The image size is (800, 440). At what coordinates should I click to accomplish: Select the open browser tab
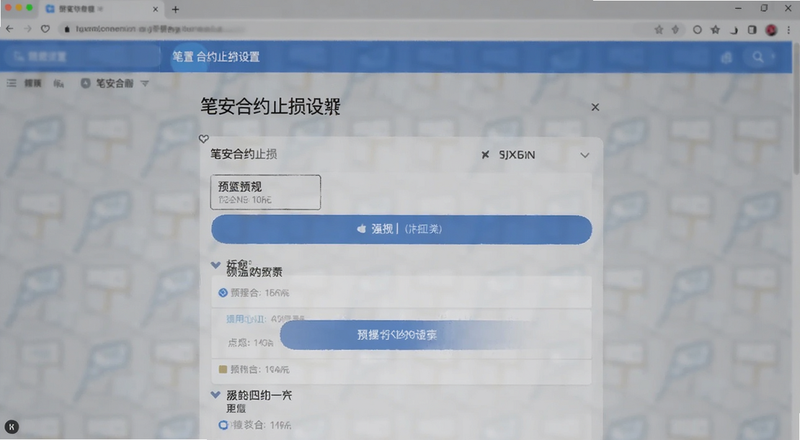(101, 9)
